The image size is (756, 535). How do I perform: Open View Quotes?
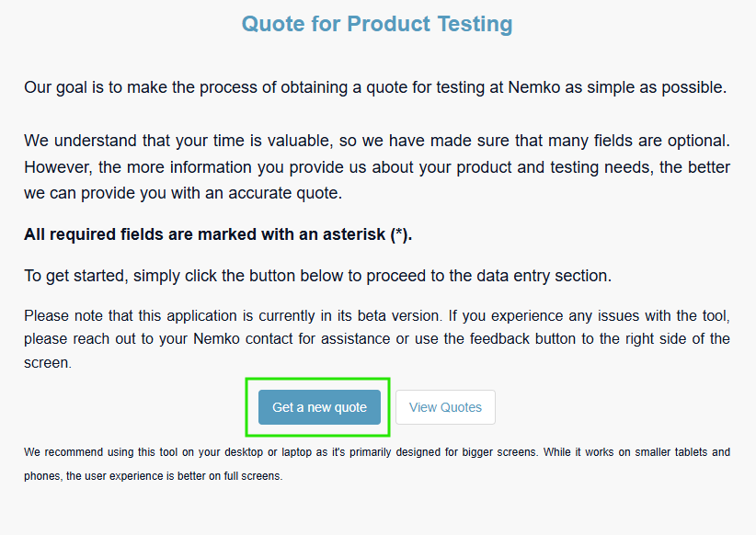(x=445, y=407)
